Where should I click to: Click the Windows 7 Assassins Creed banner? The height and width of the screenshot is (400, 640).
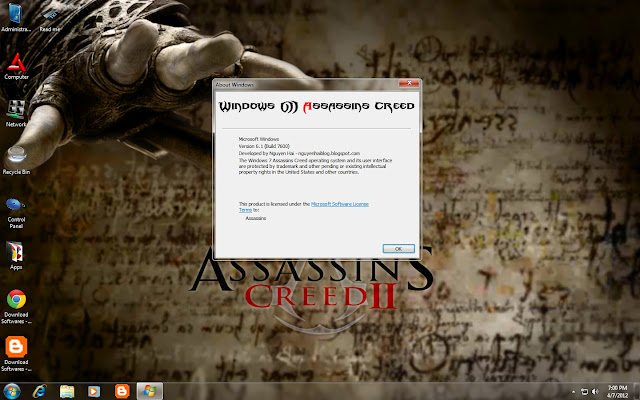pos(317,106)
